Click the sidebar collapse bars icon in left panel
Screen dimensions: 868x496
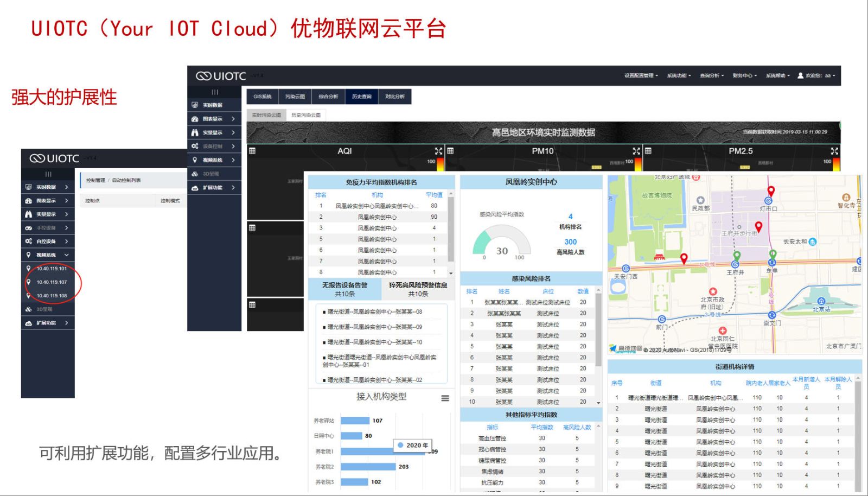[48, 174]
